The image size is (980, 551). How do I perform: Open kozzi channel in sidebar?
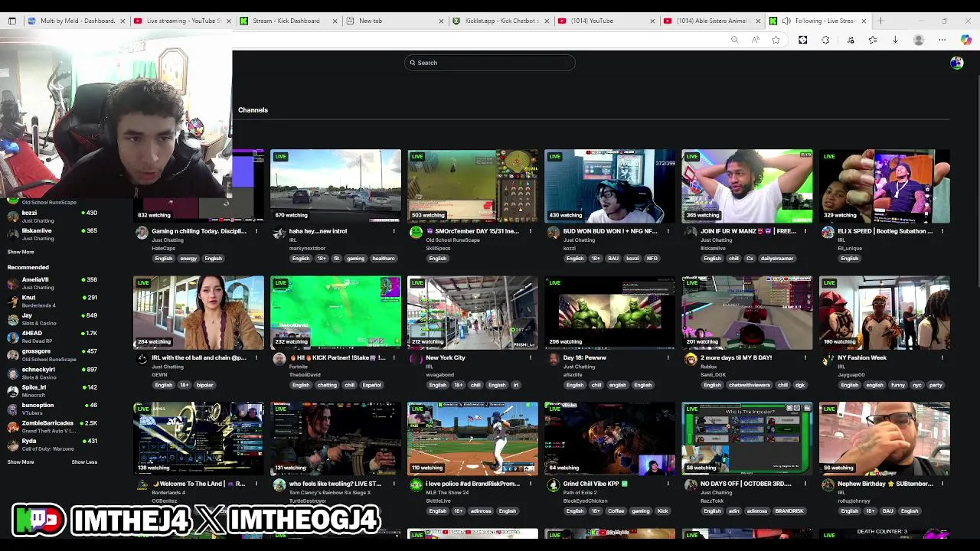[x=52, y=217]
